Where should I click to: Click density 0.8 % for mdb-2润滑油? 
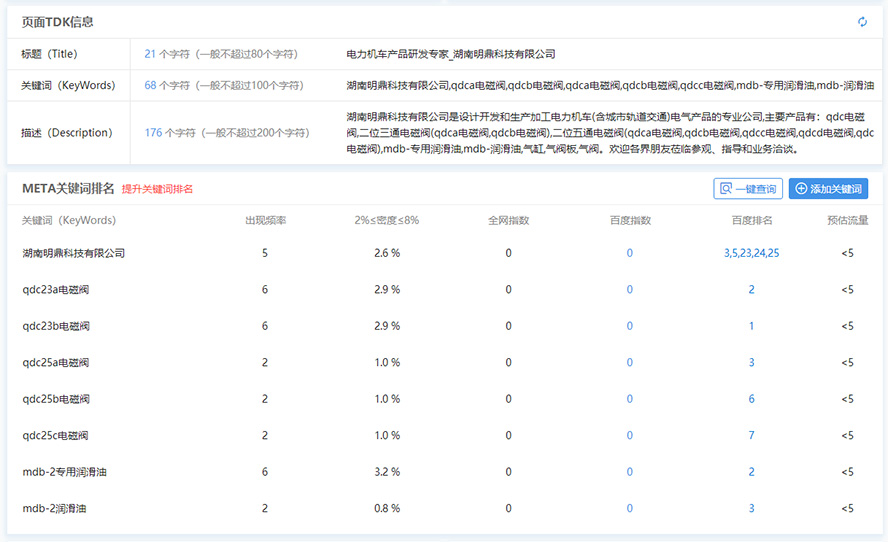click(x=387, y=509)
